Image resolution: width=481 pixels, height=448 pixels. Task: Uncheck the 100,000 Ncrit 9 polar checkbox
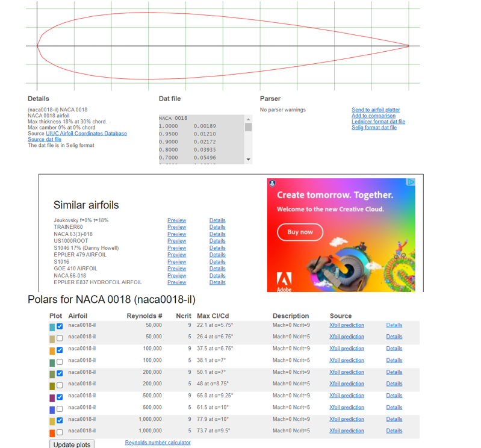[x=60, y=350]
